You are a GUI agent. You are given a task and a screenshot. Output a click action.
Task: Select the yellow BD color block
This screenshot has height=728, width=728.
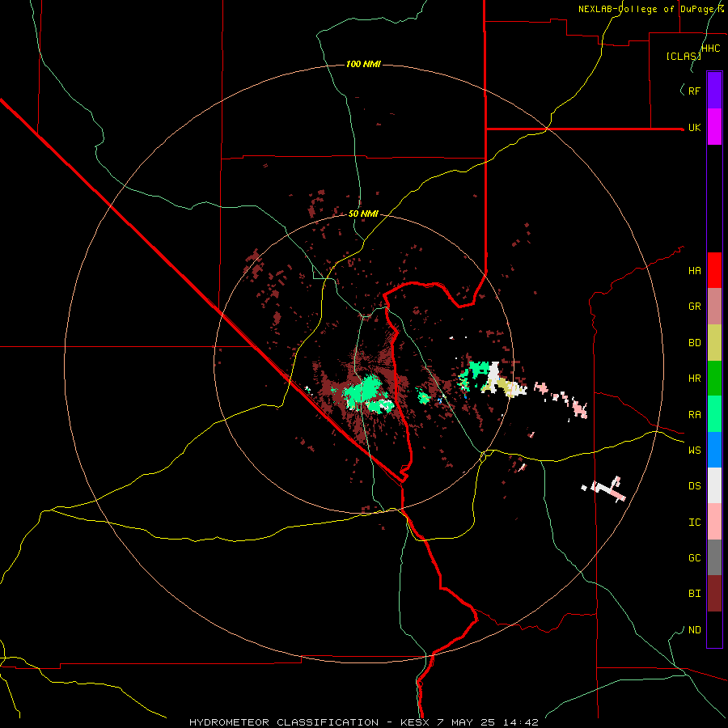714,342
